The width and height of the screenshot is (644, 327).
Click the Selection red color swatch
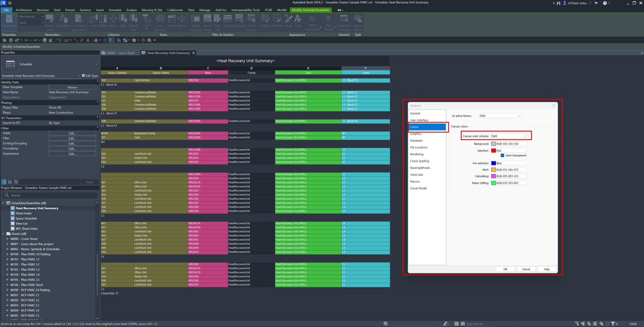pos(493,151)
